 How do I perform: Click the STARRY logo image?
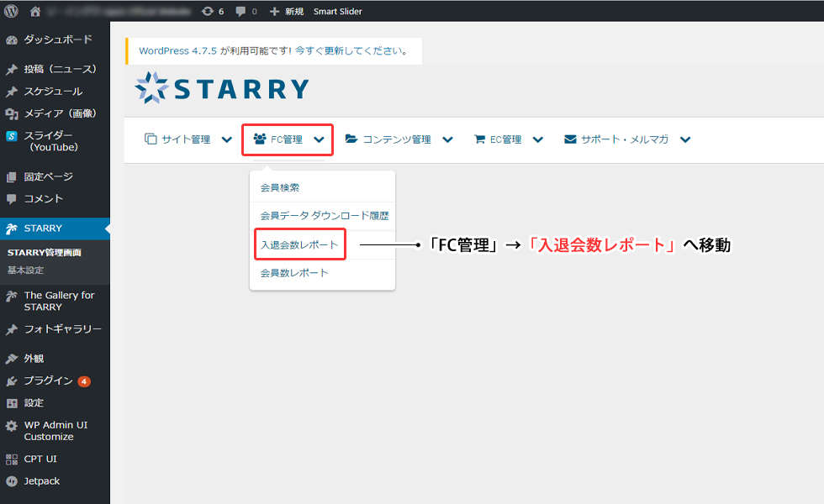222,87
